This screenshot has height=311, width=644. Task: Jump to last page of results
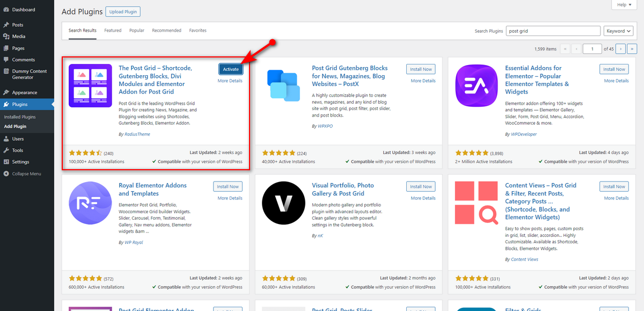pos(631,49)
